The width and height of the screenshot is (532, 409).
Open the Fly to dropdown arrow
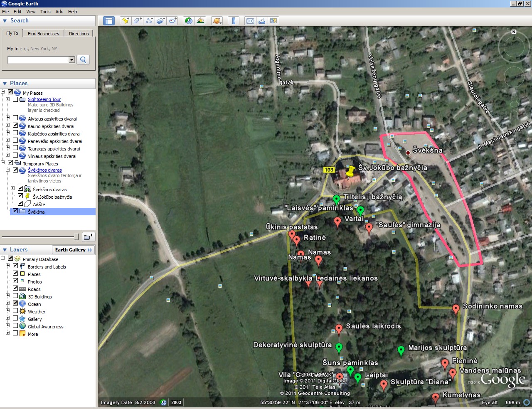71,60
